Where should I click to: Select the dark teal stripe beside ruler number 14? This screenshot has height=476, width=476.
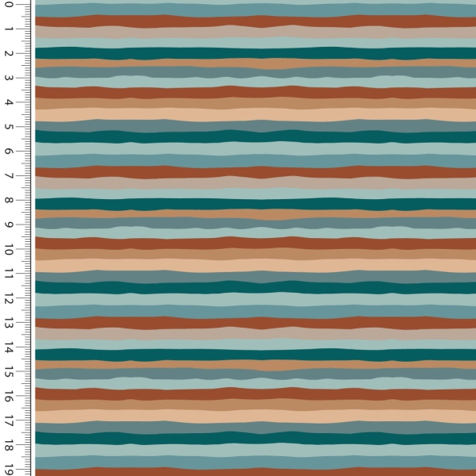coord(254,354)
